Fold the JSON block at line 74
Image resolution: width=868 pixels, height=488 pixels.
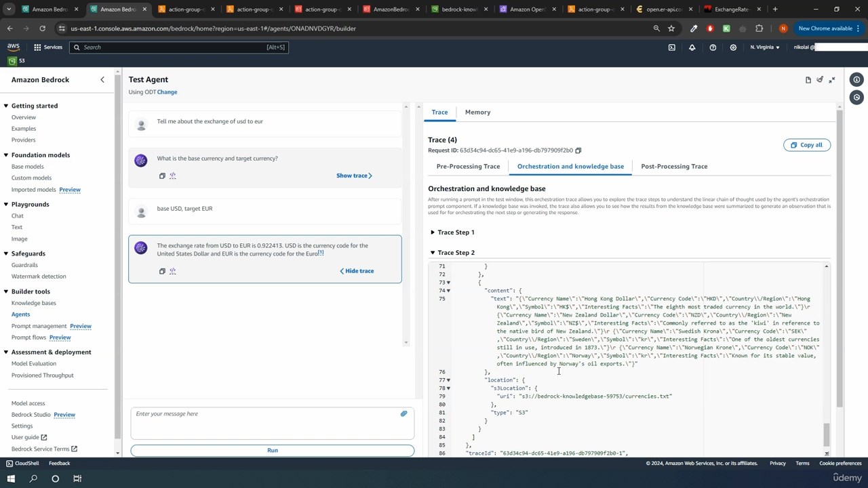[448, 291]
